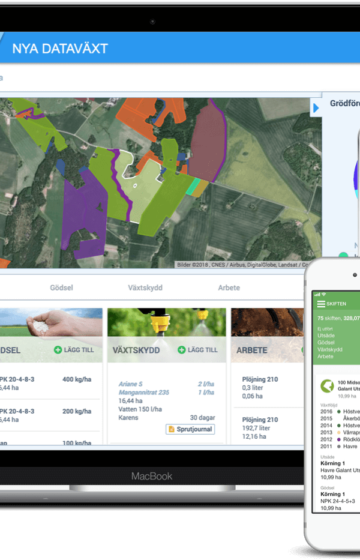Tap Körning 1 with NPK 24-4-5+3 on phone
The height and width of the screenshot is (560, 360).
point(338,501)
